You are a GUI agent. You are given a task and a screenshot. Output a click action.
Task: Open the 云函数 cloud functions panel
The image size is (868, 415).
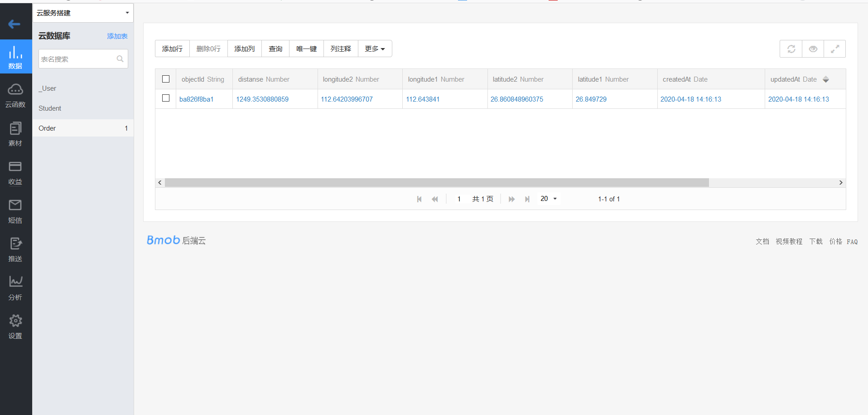pos(15,95)
